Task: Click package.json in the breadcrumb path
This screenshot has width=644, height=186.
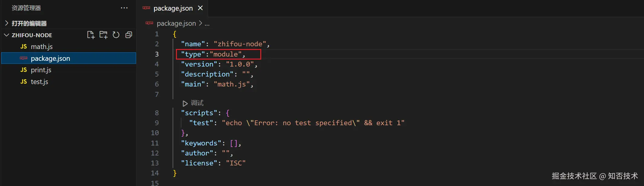Action: [176, 23]
